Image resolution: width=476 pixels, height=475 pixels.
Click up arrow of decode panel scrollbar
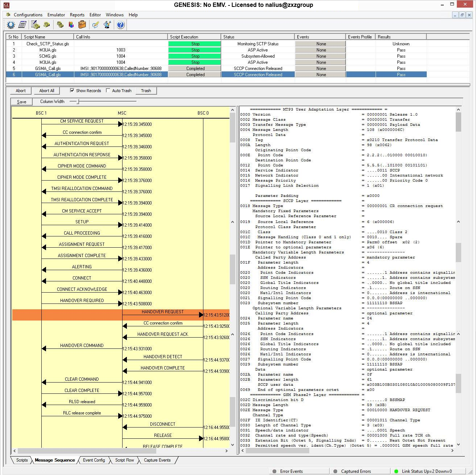tap(458, 110)
